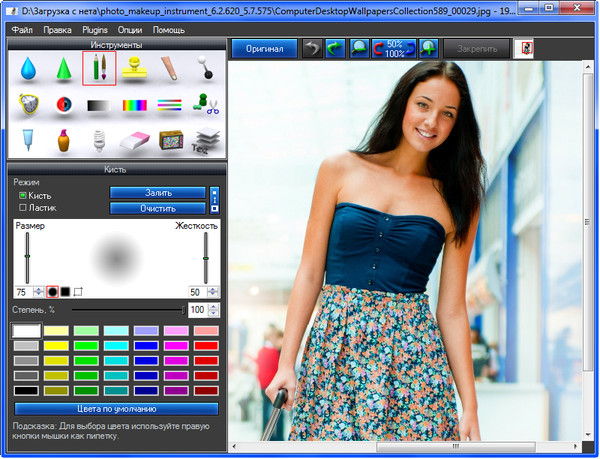
Task: Click the Цвета по умолчанию button
Action: click(116, 409)
